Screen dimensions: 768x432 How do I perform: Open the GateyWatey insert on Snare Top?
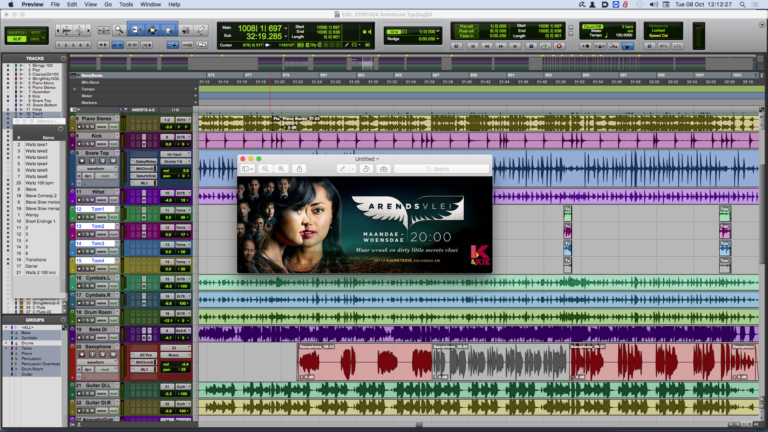coord(144,162)
